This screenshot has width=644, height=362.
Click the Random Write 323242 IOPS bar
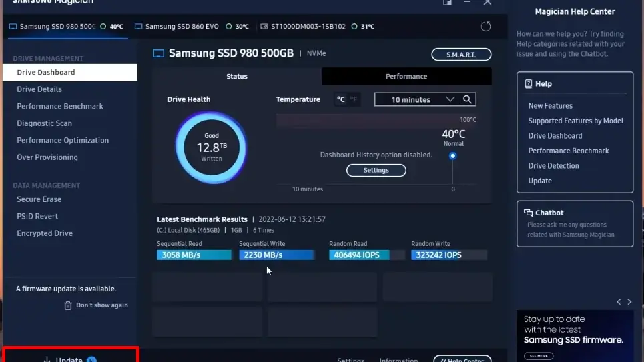click(x=449, y=255)
